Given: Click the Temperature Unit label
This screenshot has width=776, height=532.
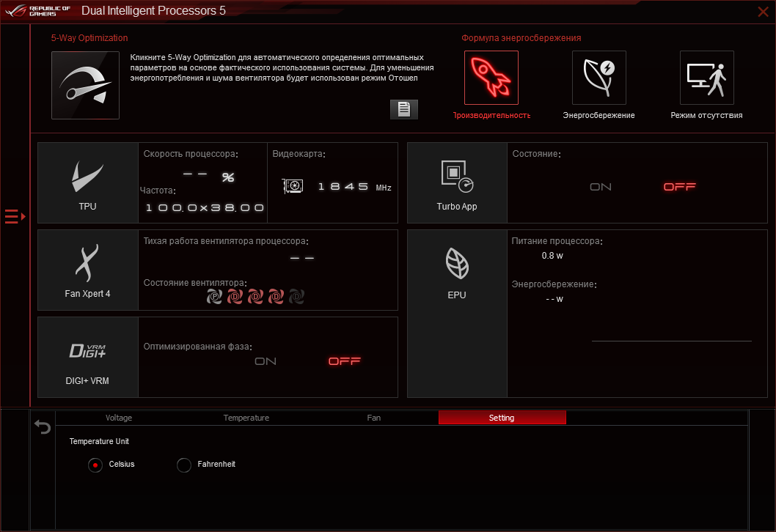Looking at the screenshot, I should click(x=99, y=441).
